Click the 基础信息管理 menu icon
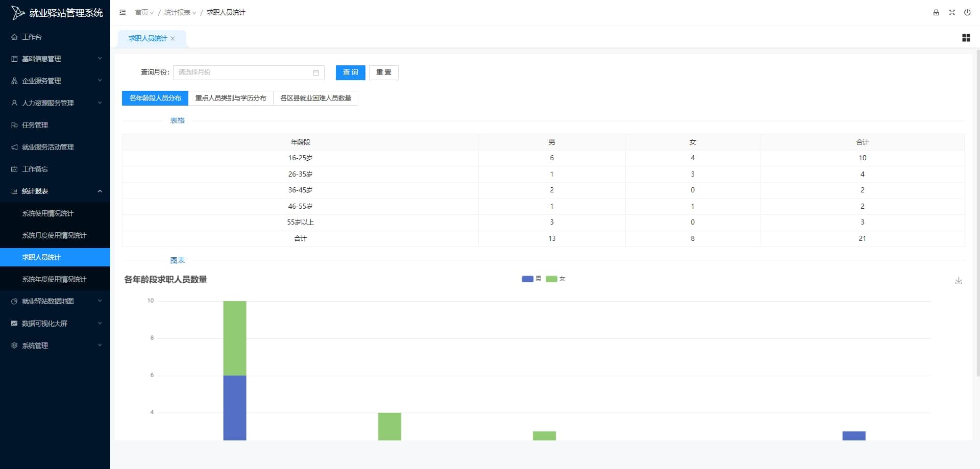The width and height of the screenshot is (980, 469). pyautogui.click(x=14, y=59)
